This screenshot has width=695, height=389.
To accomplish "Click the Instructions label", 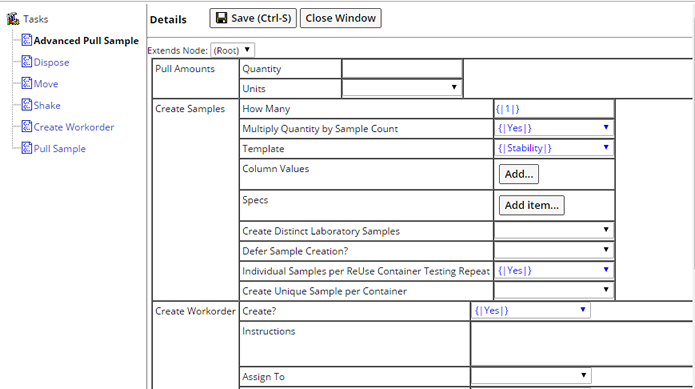I will [x=269, y=331].
